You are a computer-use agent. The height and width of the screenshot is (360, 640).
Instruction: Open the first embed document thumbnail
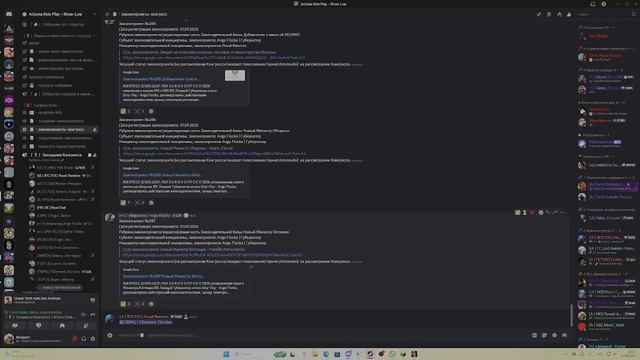pos(235,75)
